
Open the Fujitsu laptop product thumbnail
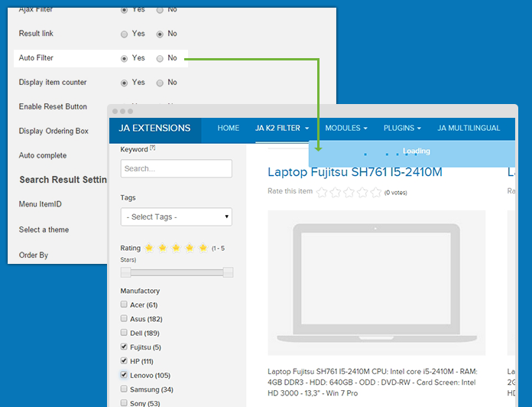(x=377, y=283)
